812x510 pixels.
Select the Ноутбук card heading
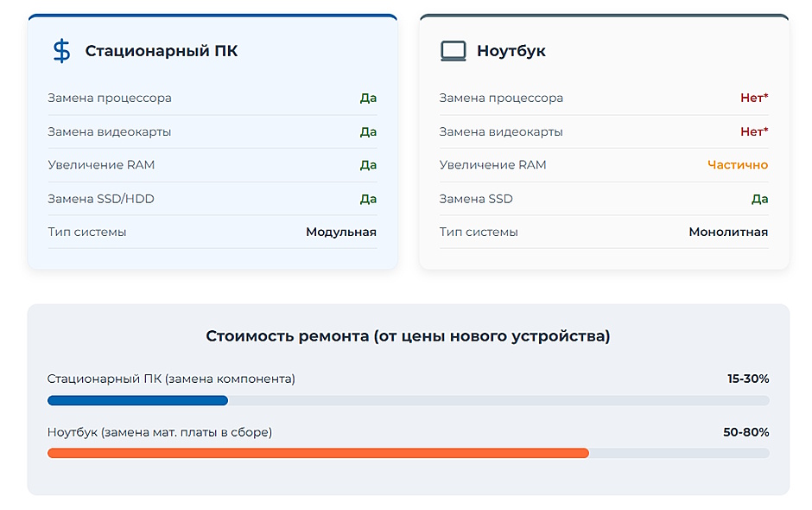coord(511,51)
